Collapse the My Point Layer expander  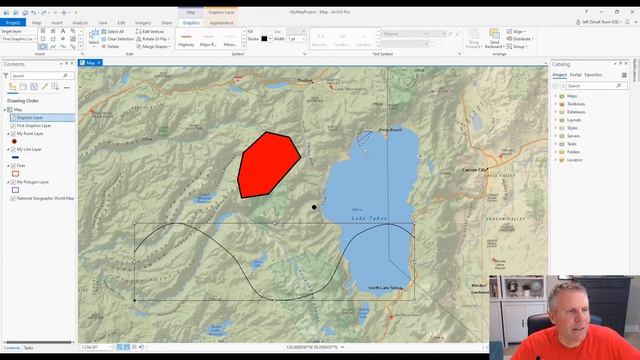tap(8, 133)
